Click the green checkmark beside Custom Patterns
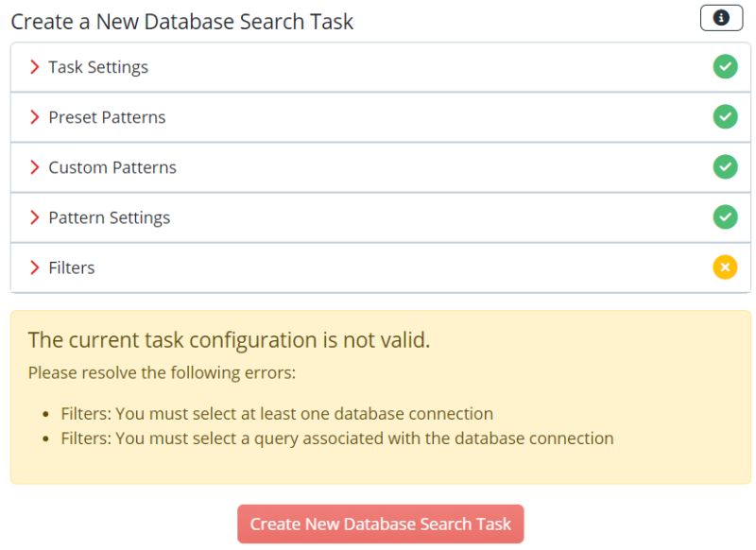The width and height of the screenshot is (756, 550). tap(725, 166)
